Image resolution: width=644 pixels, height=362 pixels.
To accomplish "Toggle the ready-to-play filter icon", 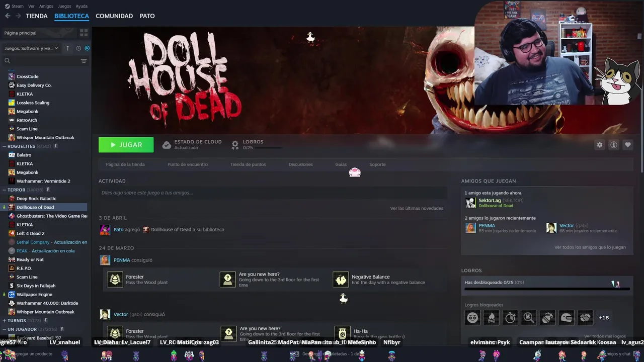I will point(87,48).
